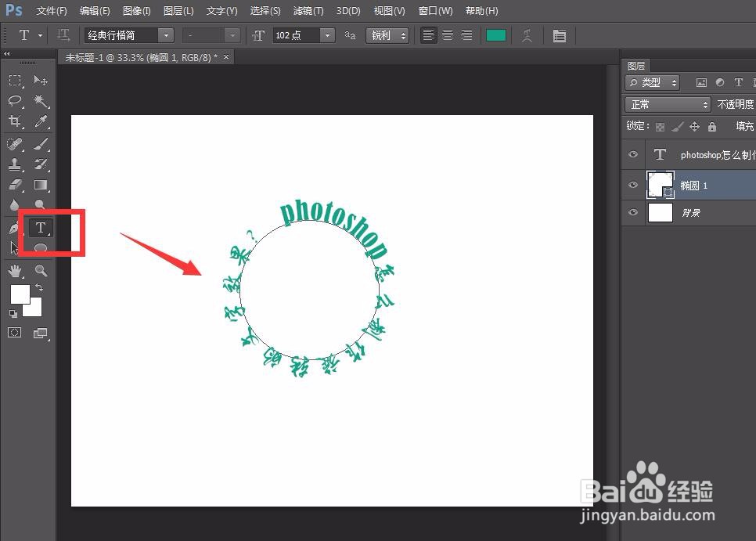Toggle the Character and Paragraph panels

560,36
